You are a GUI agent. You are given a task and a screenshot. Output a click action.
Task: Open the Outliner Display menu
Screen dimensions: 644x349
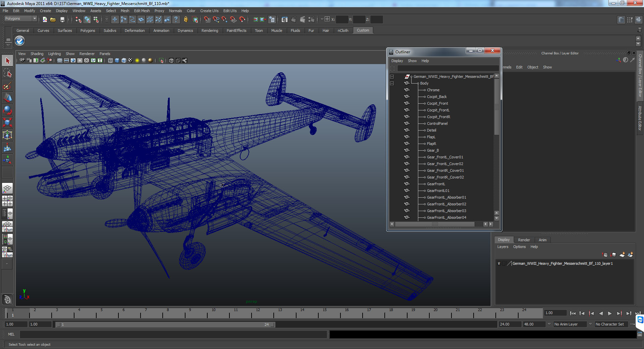click(x=397, y=61)
